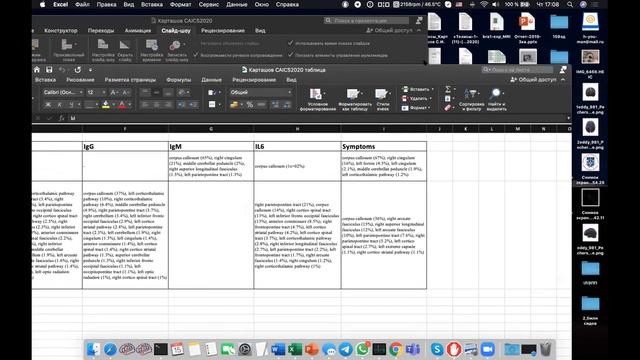Click 'Общий доступ' button in Excel
This screenshot has width=640, height=360.
pos(533,80)
